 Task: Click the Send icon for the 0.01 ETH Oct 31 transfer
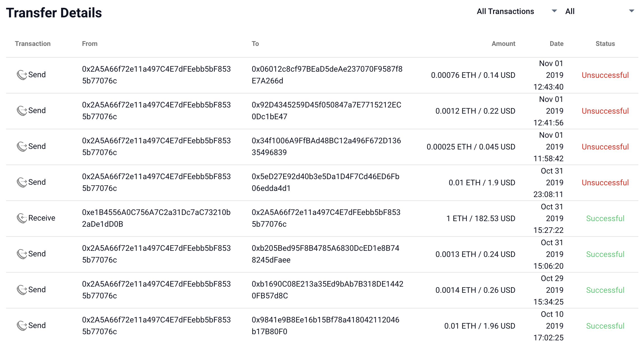(21, 182)
